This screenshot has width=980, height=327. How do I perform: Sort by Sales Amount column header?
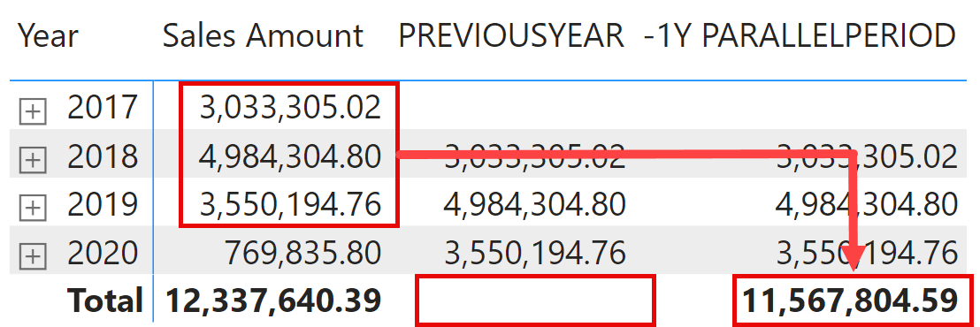[x=263, y=35]
